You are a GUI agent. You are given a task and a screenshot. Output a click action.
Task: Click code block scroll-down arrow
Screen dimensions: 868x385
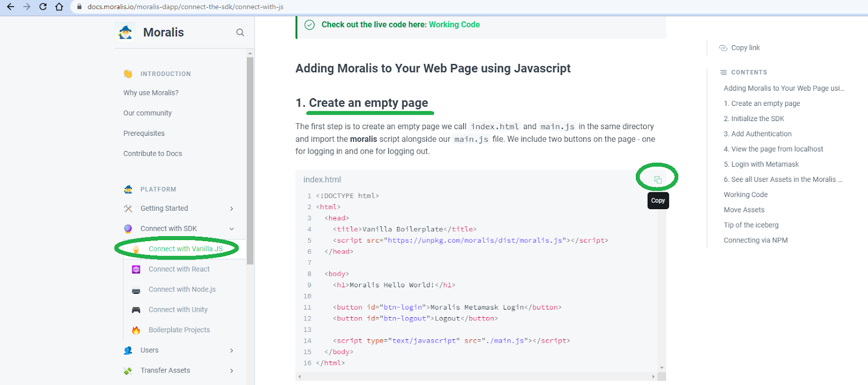662,368
